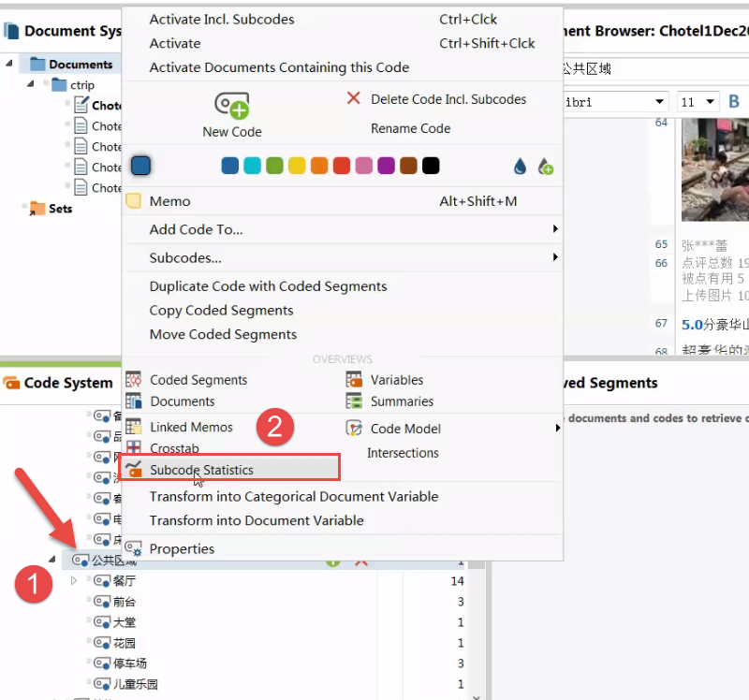Open the font name dropdown arrow
The height and width of the screenshot is (700, 749).
(659, 102)
